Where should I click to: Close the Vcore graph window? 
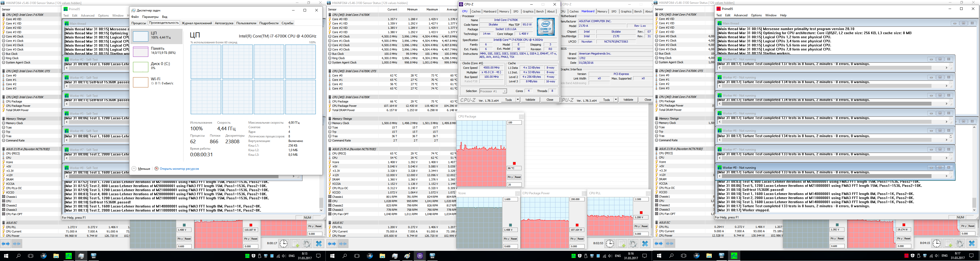click(517, 193)
